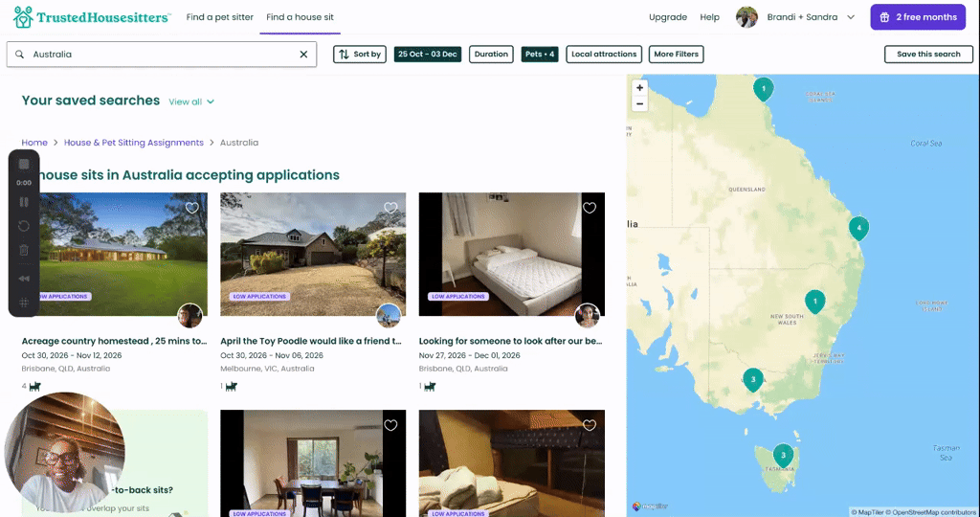Click the grid icon in recorder toolbar
The height and width of the screenshot is (517, 980).
(24, 303)
